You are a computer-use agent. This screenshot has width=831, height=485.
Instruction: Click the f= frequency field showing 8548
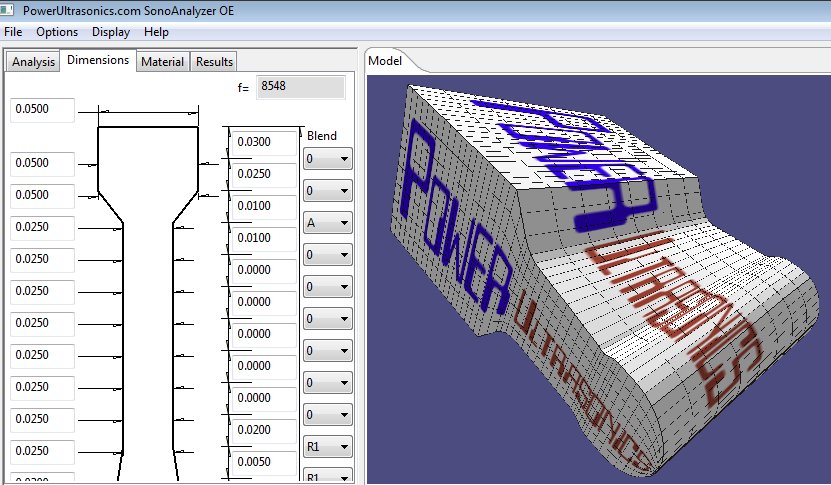tap(300, 86)
